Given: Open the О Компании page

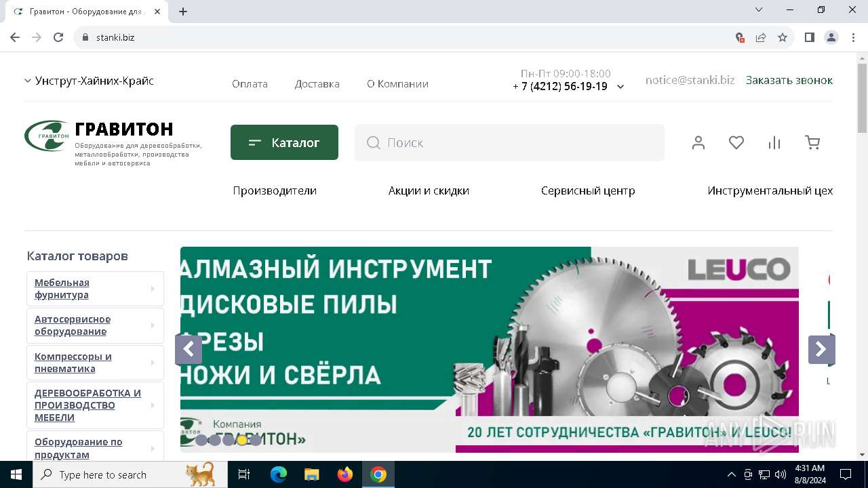Looking at the screenshot, I should (397, 84).
